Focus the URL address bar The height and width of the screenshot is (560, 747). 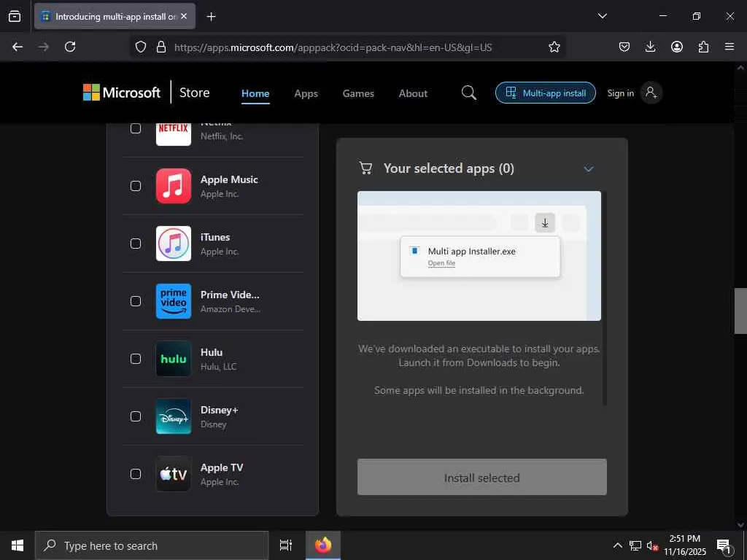(x=333, y=47)
